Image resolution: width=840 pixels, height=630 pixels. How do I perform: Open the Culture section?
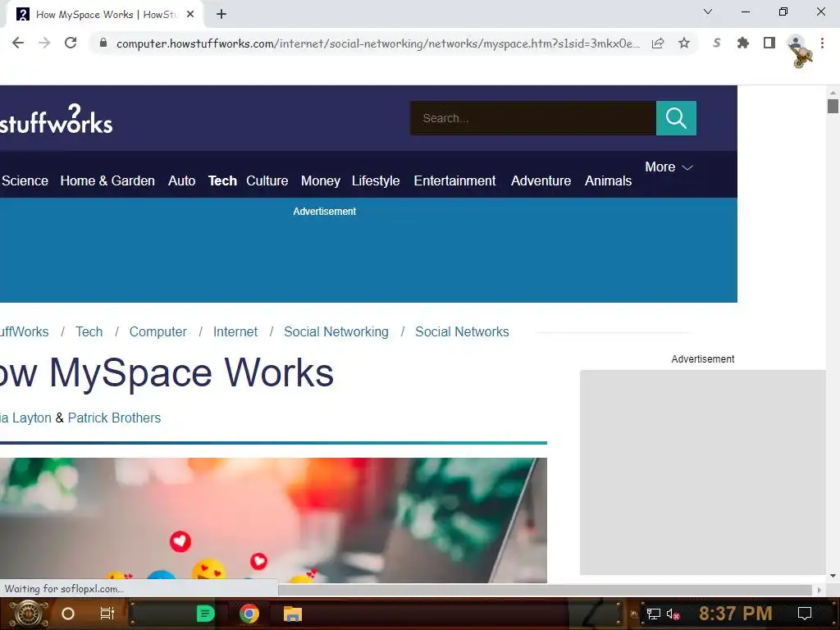tap(267, 181)
